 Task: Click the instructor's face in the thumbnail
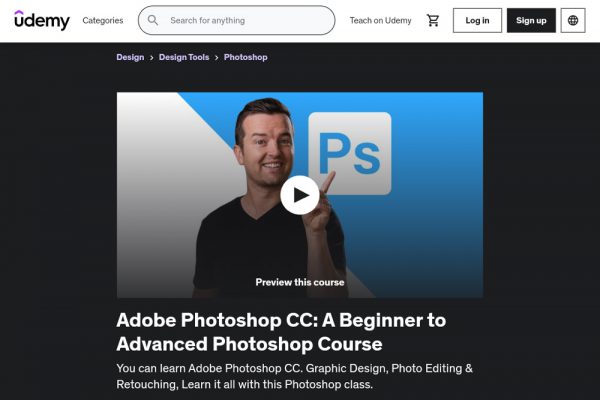pos(264,144)
